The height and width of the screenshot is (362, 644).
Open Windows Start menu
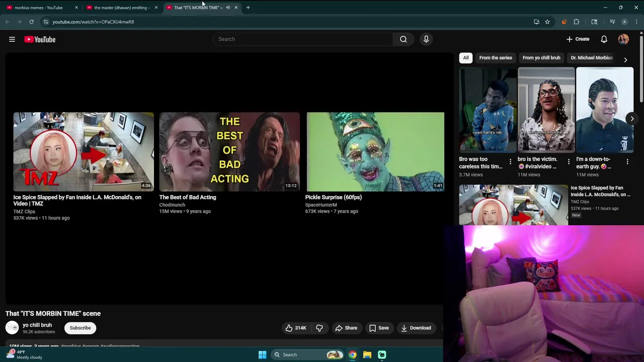click(262, 355)
